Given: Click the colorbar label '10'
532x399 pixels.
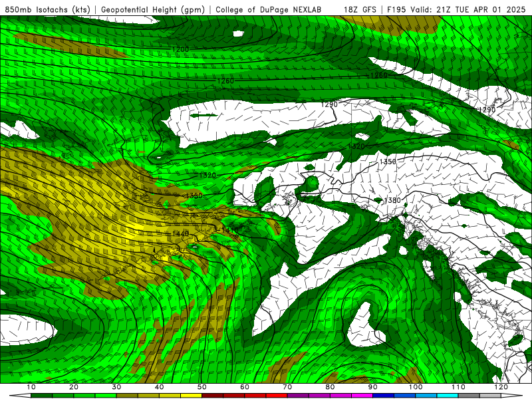Looking at the screenshot, I should 31,387.
